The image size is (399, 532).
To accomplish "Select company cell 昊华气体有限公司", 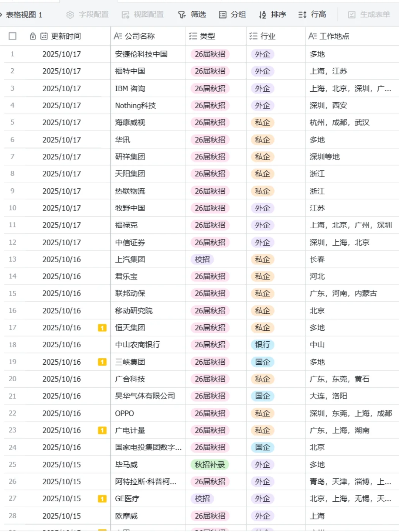I will pos(148,396).
